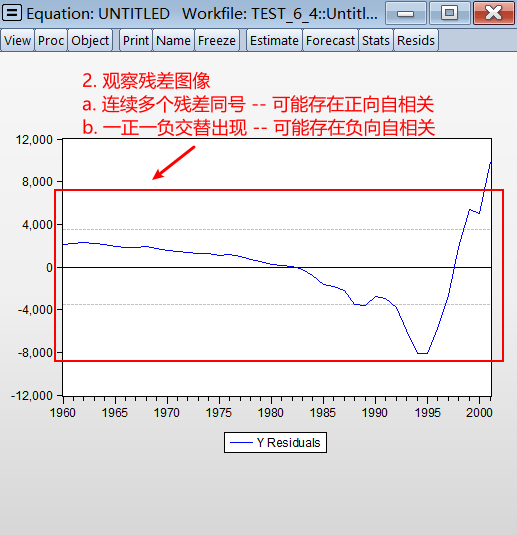The image size is (517, 535).
Task: Click the 1980 x-axis label
Action: tap(271, 413)
